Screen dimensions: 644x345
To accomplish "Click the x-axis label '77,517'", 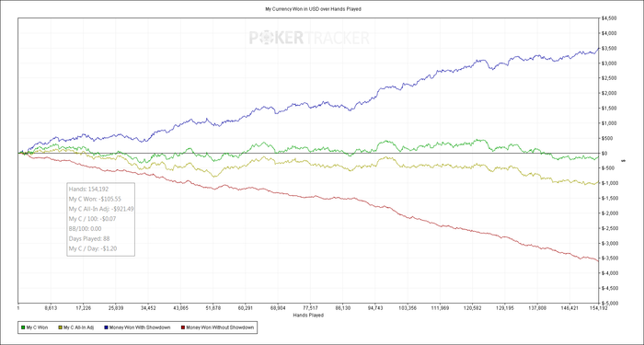I will point(311,307).
